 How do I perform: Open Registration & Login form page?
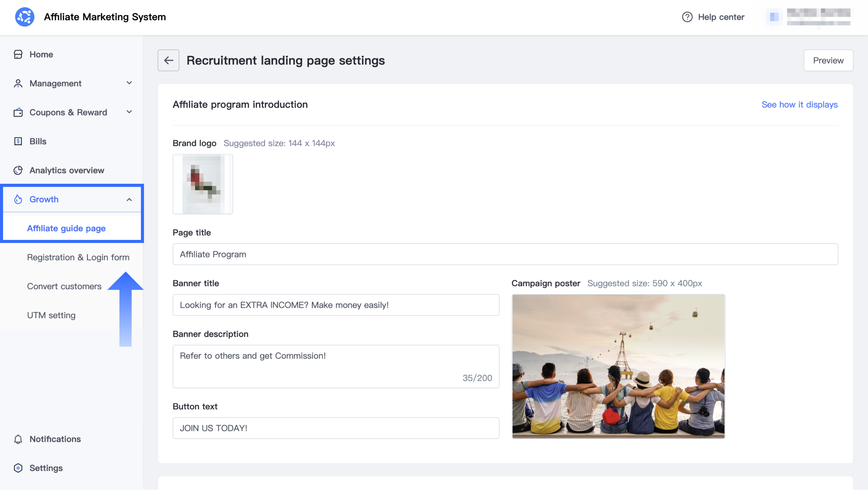[78, 257]
